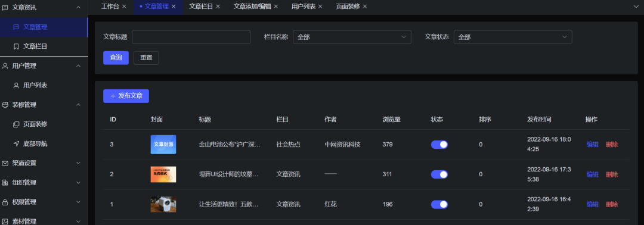
Task: Close the 用户列表 tab
Action: pyautogui.click(x=320, y=7)
